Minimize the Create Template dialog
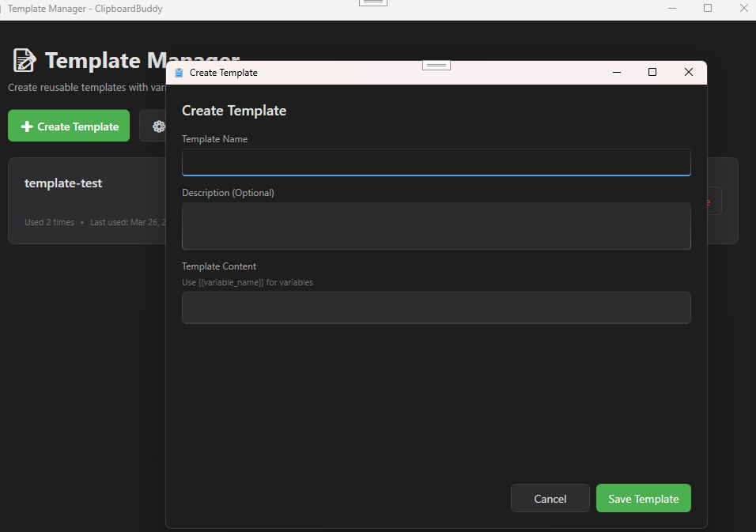This screenshot has width=756, height=532. [616, 72]
